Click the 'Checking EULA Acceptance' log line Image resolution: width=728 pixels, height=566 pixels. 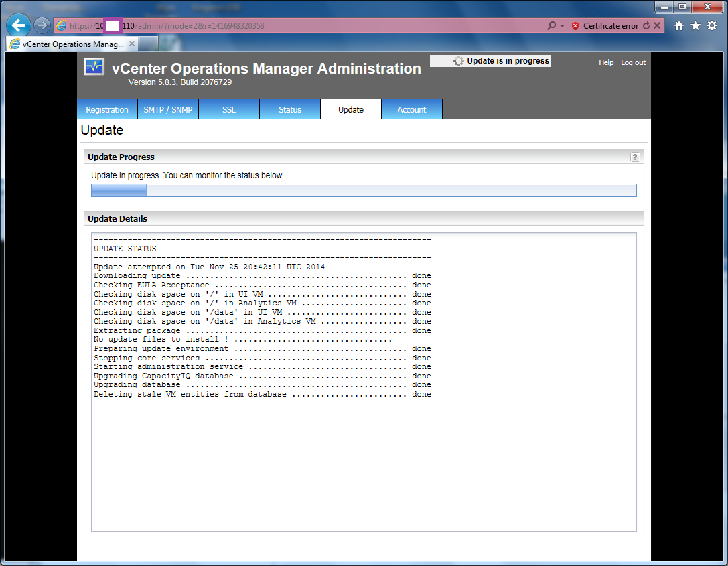(x=263, y=285)
